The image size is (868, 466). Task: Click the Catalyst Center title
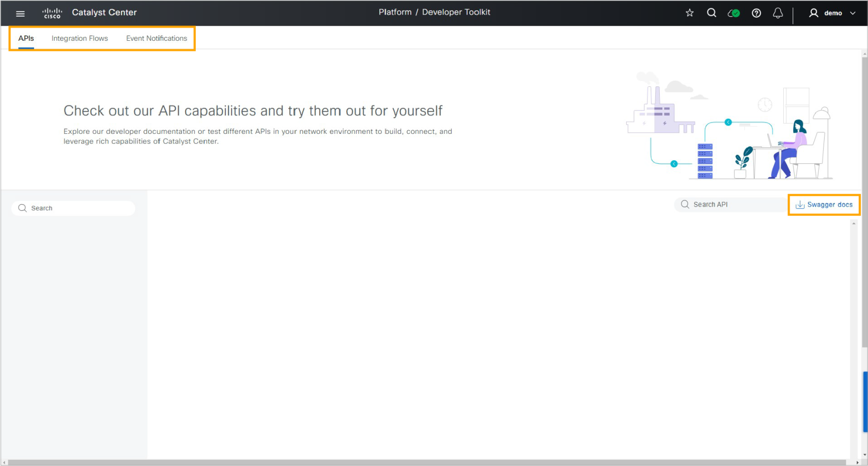104,12
